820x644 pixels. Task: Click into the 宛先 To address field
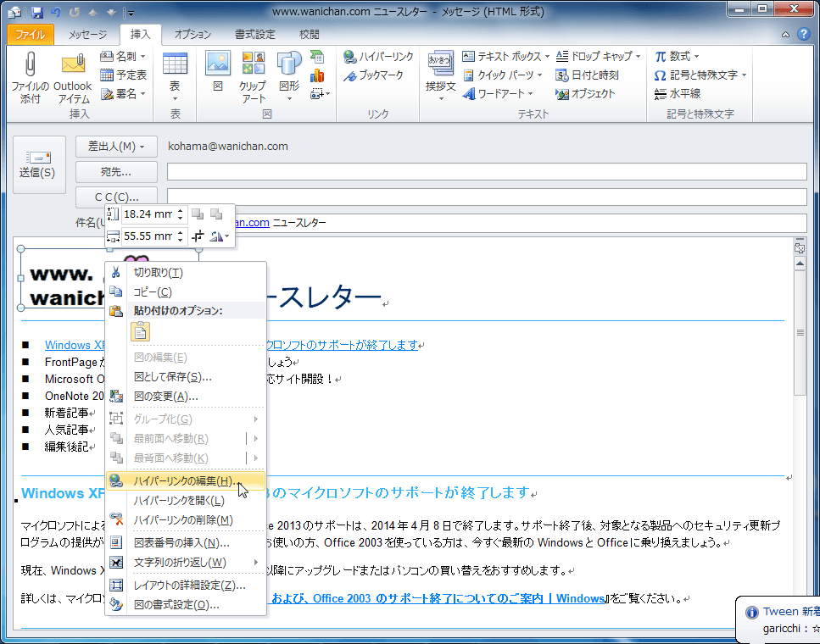tap(487, 171)
